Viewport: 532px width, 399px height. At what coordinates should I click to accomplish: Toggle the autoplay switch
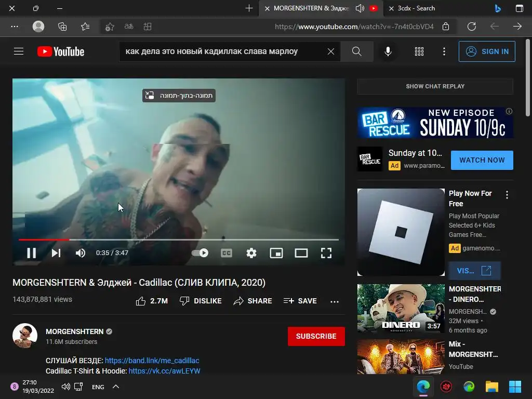pos(200,253)
